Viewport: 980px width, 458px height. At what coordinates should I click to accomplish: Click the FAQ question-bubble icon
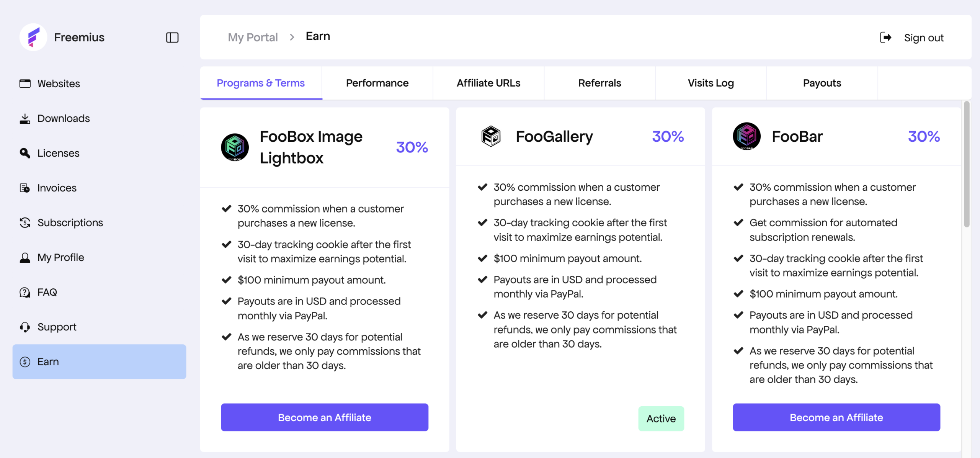[x=25, y=293]
